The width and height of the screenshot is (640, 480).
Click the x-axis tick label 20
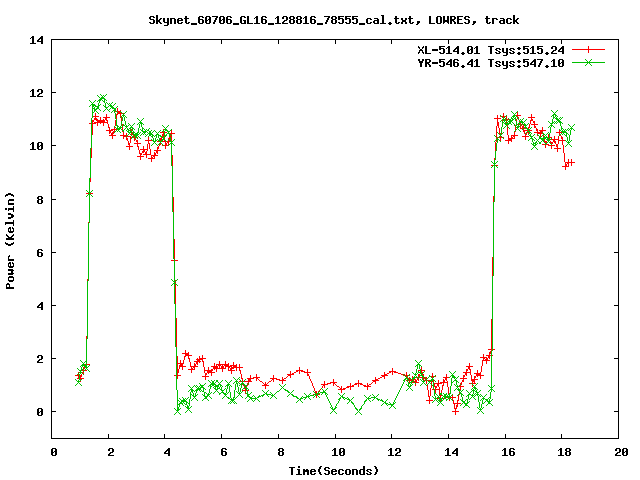click(x=621, y=452)
